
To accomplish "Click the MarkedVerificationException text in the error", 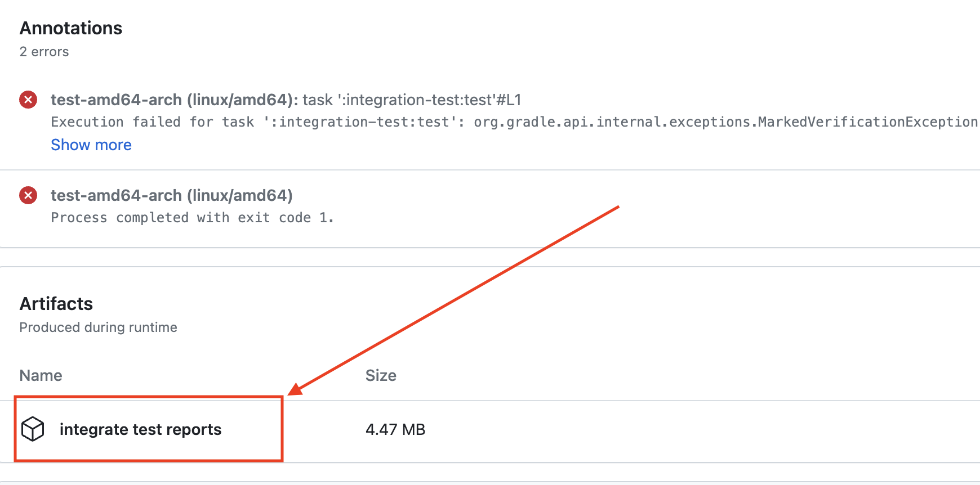I will click(867, 122).
